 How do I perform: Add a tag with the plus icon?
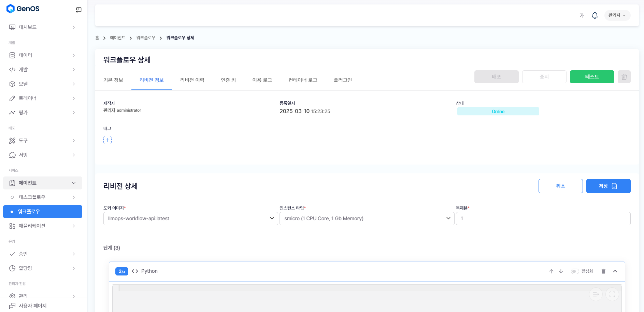108,140
